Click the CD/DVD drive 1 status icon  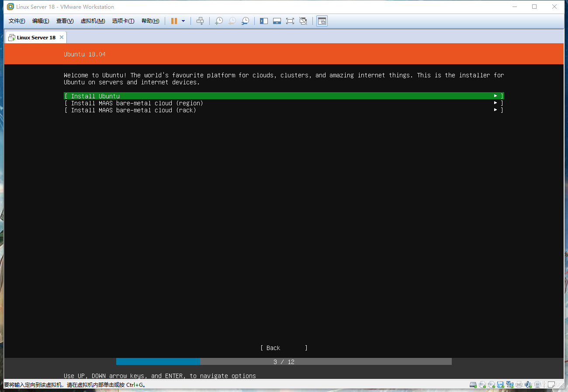(x=482, y=385)
